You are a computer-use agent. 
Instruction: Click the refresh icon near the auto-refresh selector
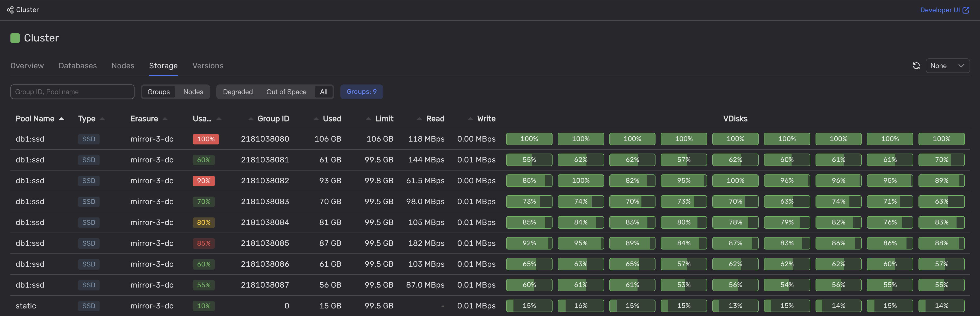click(916, 65)
